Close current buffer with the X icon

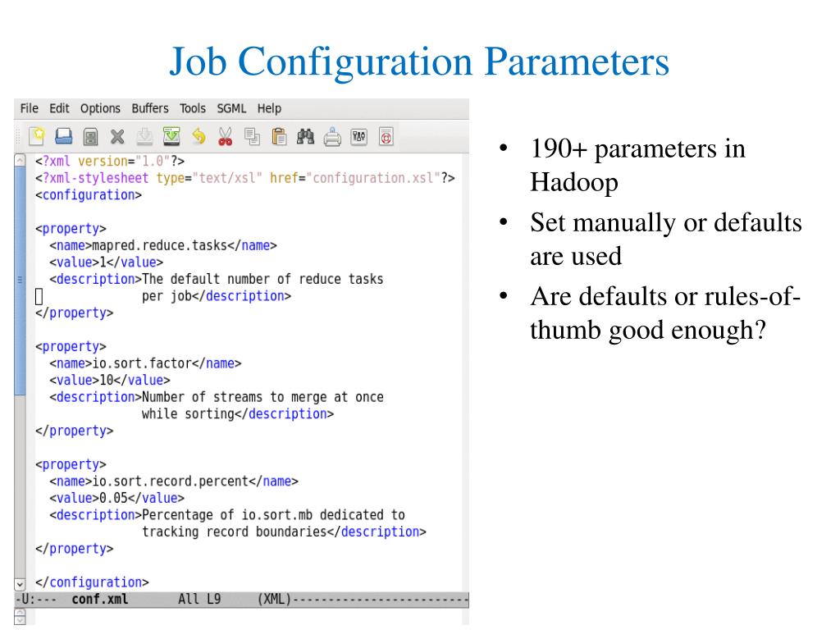117,137
